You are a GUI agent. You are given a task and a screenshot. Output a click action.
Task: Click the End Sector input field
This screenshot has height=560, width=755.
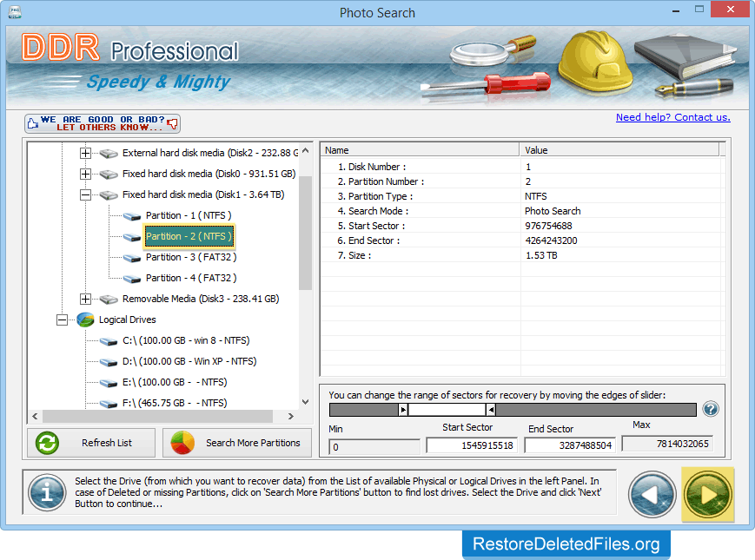point(570,445)
